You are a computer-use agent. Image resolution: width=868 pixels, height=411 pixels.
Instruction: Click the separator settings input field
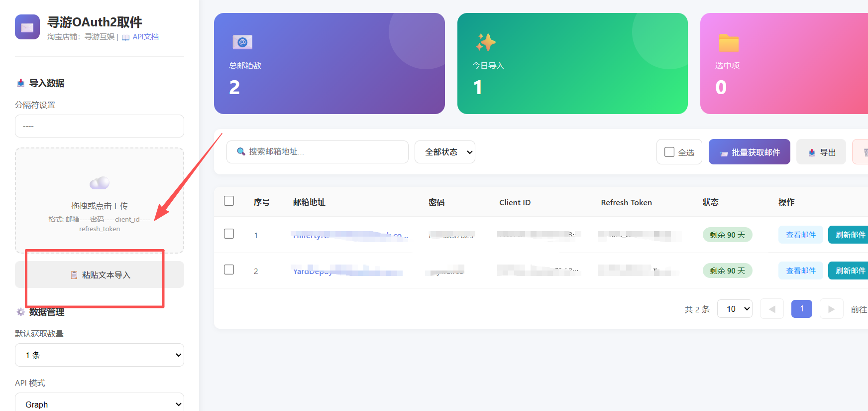click(x=100, y=126)
